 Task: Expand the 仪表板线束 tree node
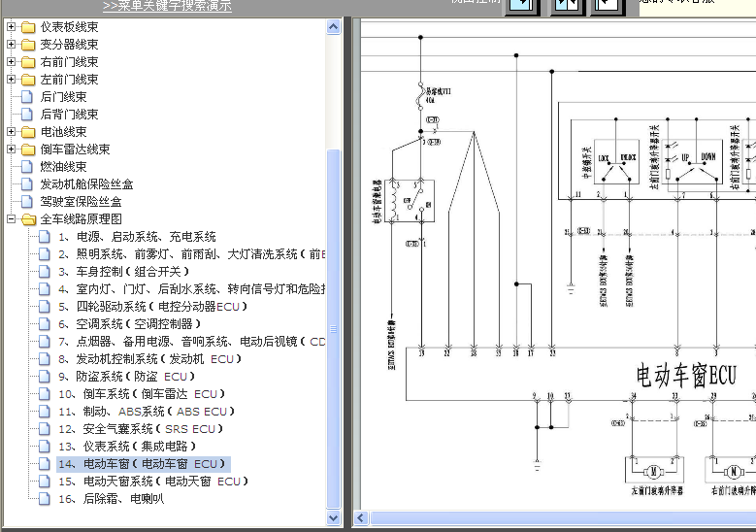click(11, 26)
